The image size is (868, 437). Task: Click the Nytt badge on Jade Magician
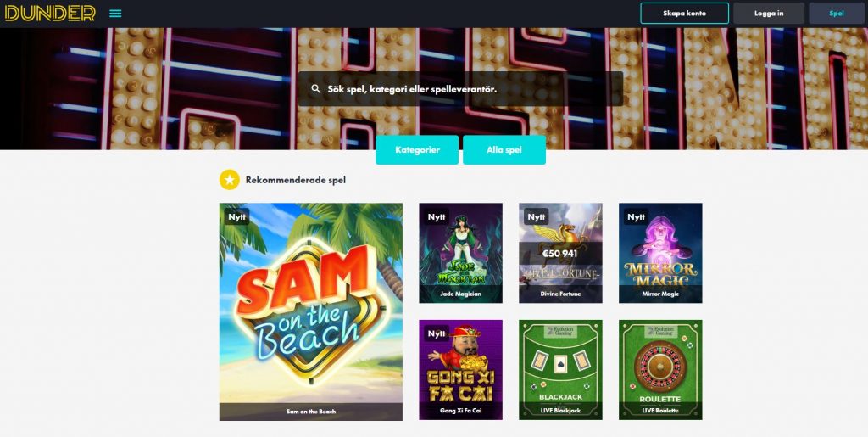coord(437,216)
